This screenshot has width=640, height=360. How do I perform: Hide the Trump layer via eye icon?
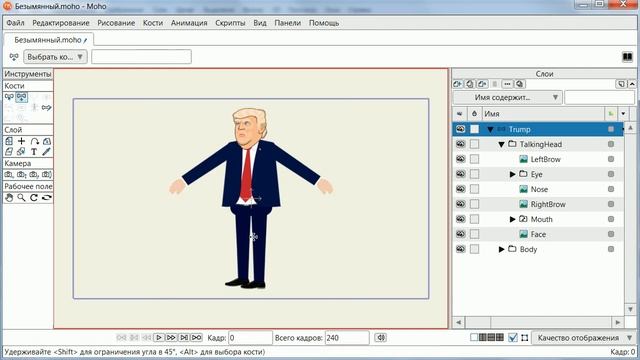point(460,129)
